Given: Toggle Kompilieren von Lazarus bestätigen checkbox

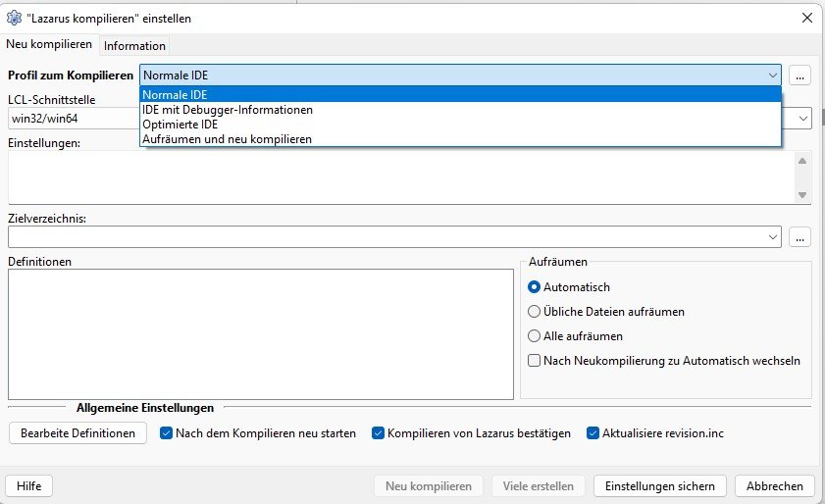Looking at the screenshot, I should coord(471,433).
